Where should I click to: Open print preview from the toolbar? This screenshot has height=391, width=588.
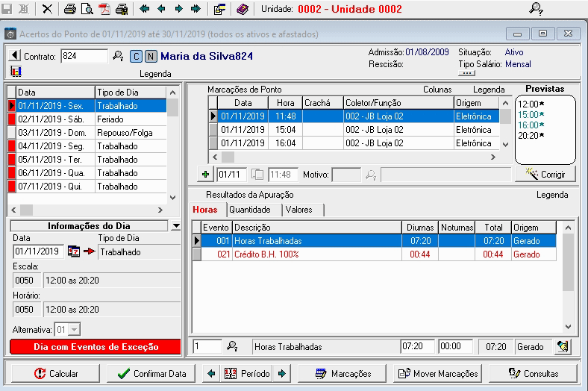pos(87,9)
